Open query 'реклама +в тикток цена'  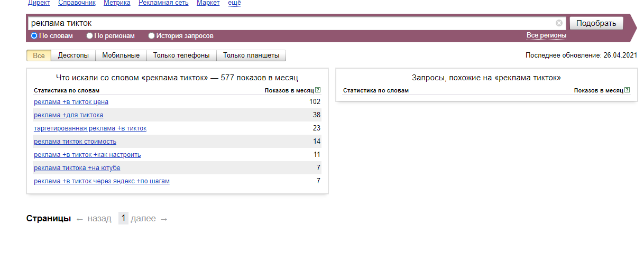(x=71, y=102)
